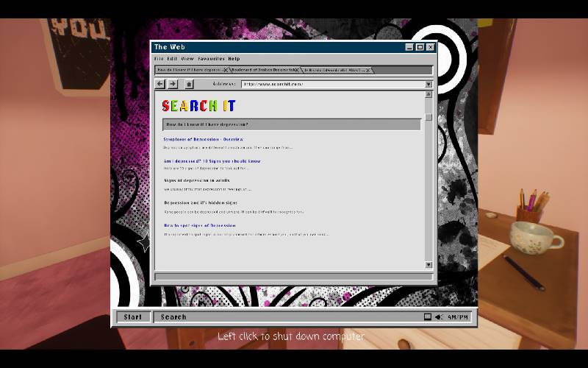
Task: Close the third browser tab
Action: 368,70
